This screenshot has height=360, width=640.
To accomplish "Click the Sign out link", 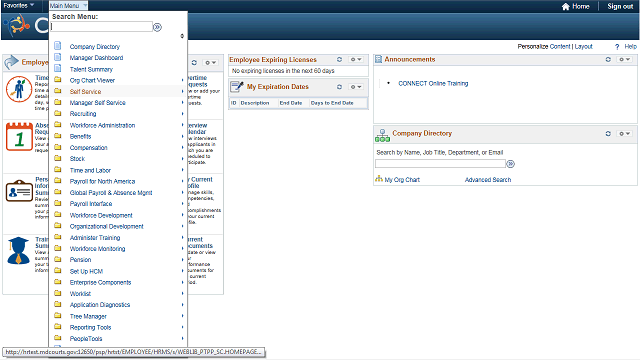I will click(x=620, y=6).
